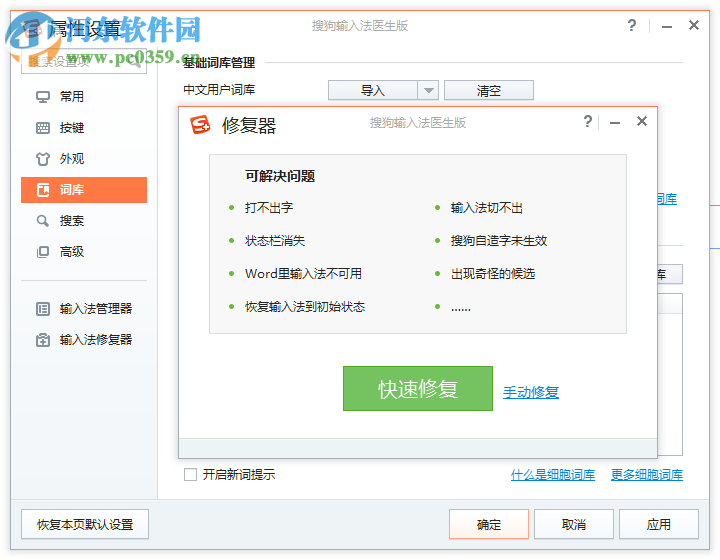Open the 更多细胞词库 link

tap(647, 475)
